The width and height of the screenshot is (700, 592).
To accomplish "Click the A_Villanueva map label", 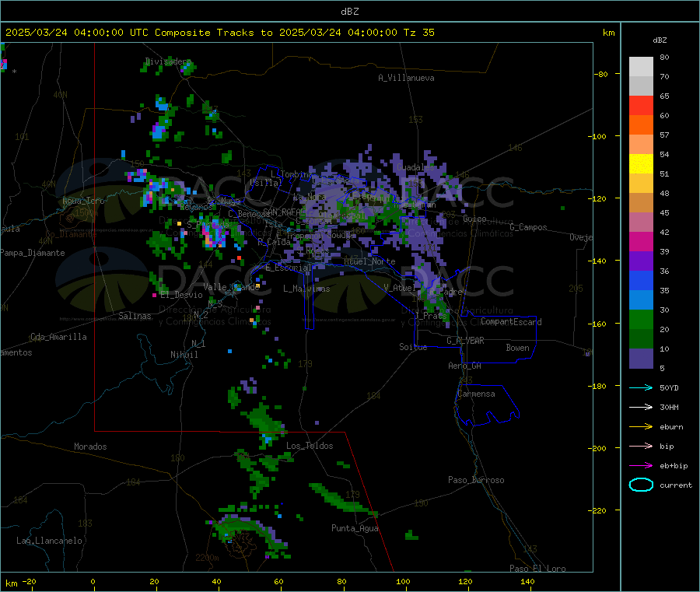I will click(406, 78).
